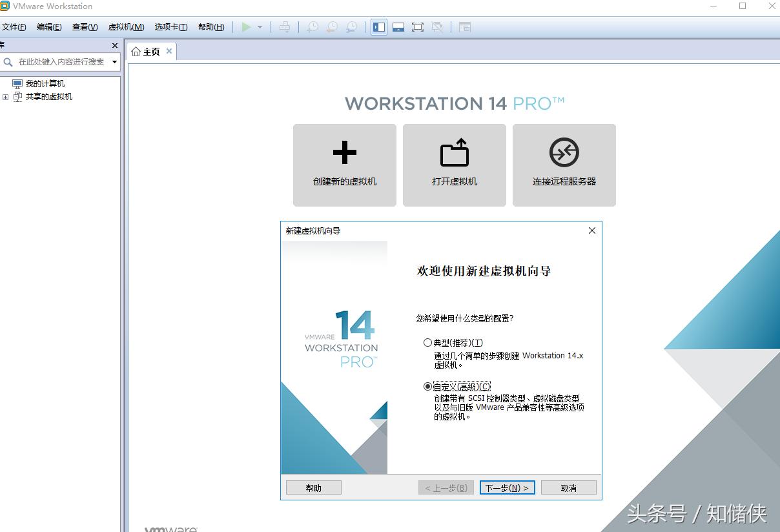Select the Create New Virtual Machine icon
Viewport: 780px width, 532px height.
pyautogui.click(x=344, y=165)
